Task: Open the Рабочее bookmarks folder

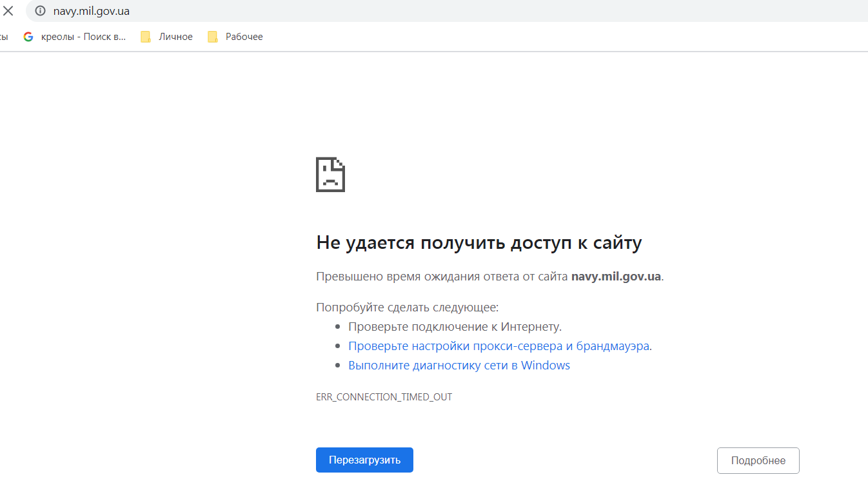Action: [x=244, y=37]
